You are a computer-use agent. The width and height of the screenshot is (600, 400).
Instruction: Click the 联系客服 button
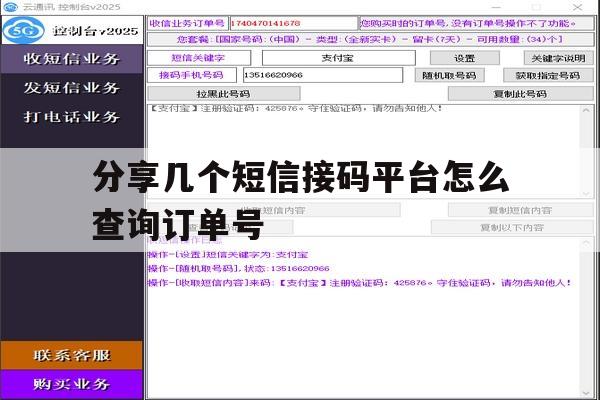click(72, 355)
